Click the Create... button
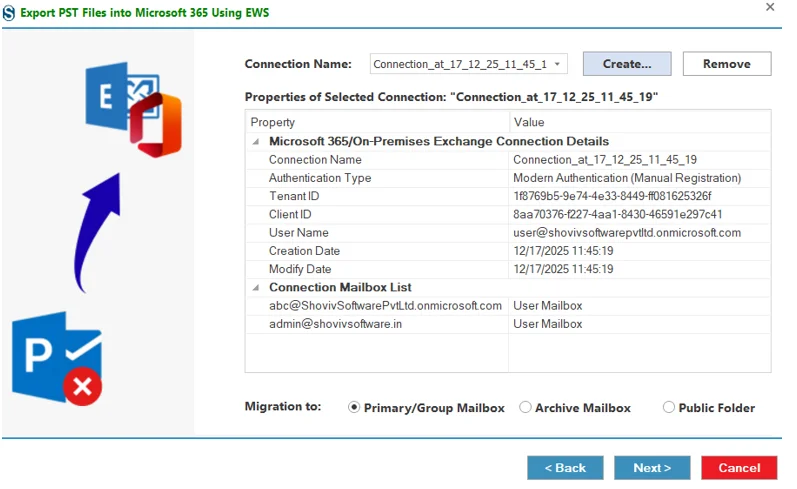 coord(627,64)
